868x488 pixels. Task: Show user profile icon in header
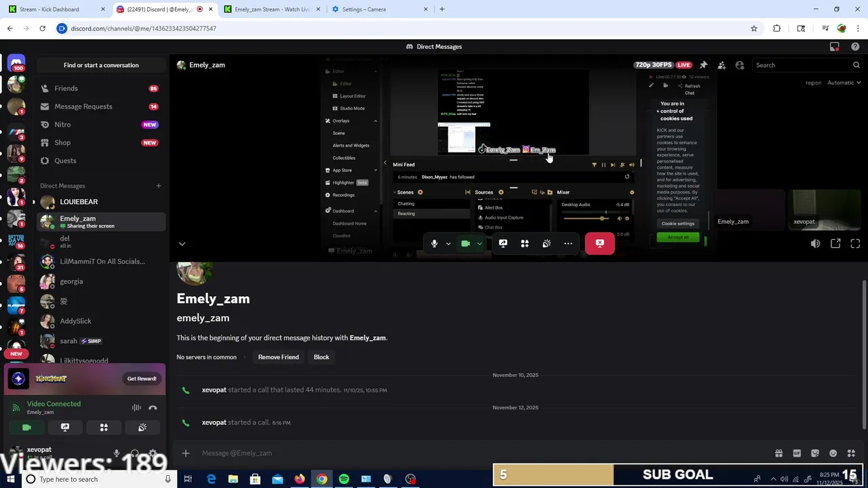(x=740, y=65)
